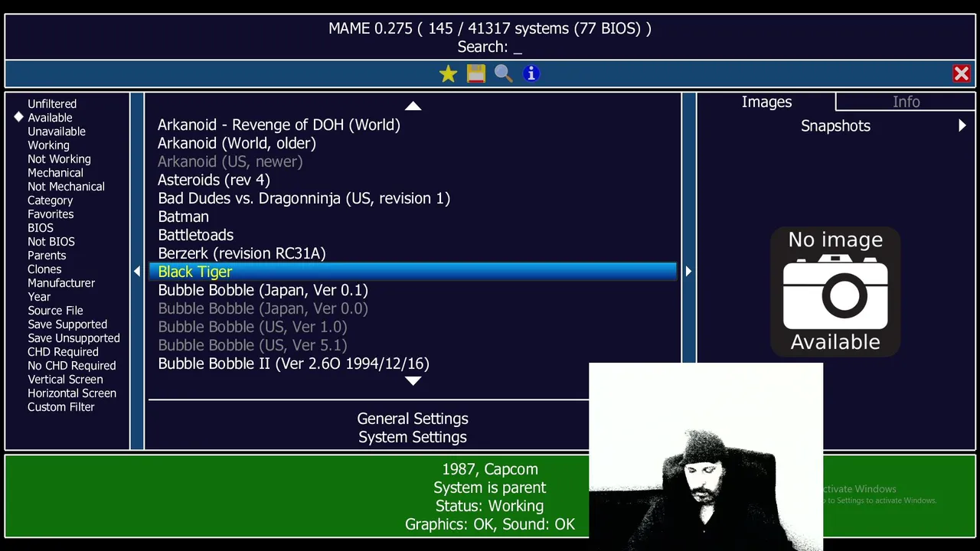Screen dimensions: 980x551
Task: Select Batman in the game list
Action: point(413,217)
